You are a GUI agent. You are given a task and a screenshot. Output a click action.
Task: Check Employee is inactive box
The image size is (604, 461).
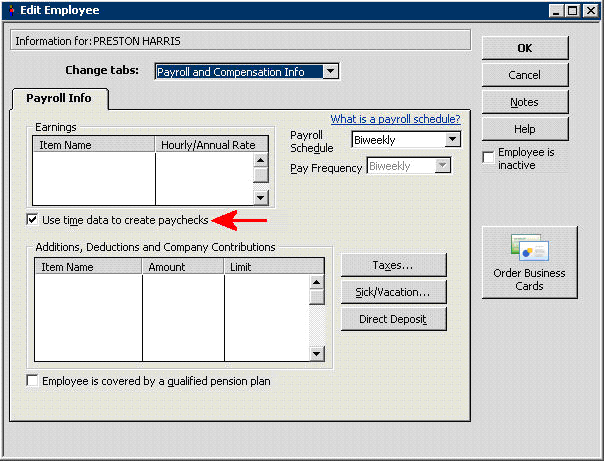coord(488,158)
